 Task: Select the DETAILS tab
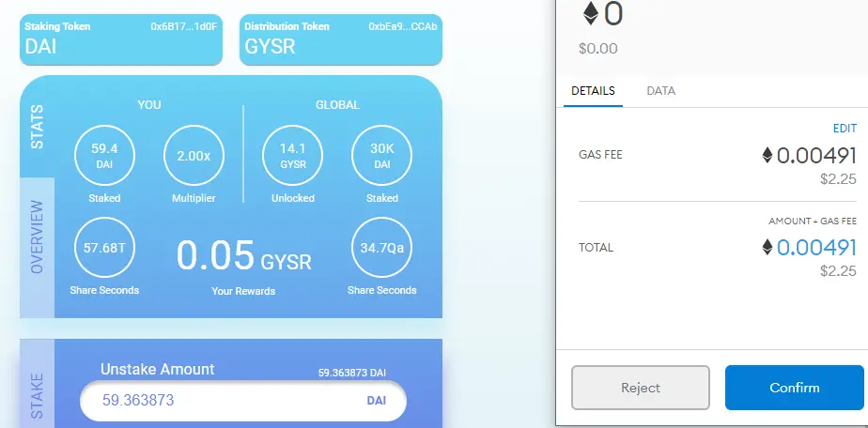pos(593,91)
